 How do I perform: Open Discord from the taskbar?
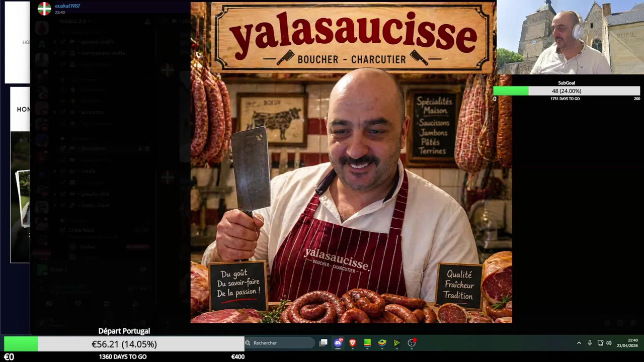(338, 343)
